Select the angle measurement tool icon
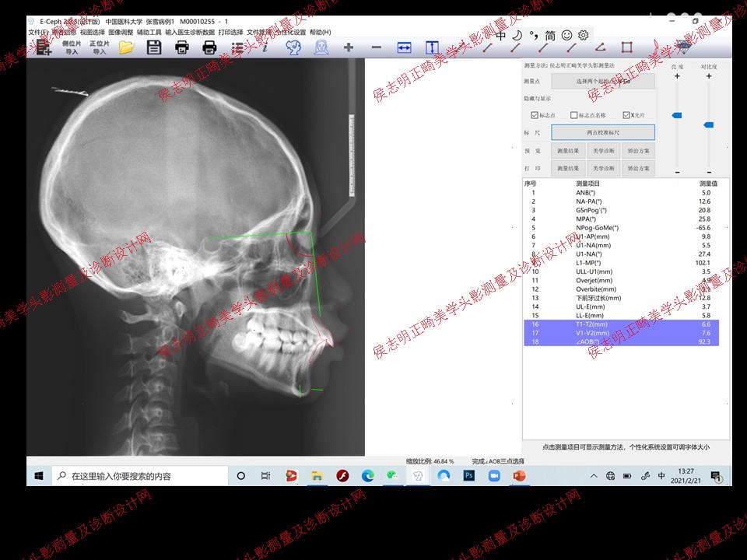Screen dimensions: 747x560 (x=600, y=47)
